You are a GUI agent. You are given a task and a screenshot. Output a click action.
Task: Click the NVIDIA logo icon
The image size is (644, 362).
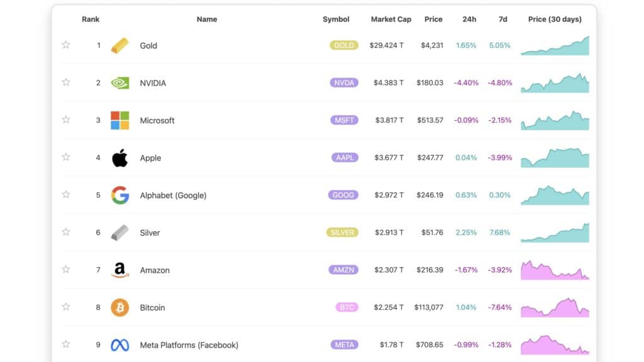tap(120, 83)
